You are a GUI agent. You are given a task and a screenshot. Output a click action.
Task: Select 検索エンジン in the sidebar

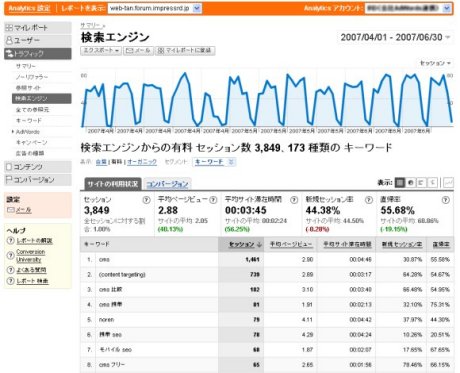point(41,99)
